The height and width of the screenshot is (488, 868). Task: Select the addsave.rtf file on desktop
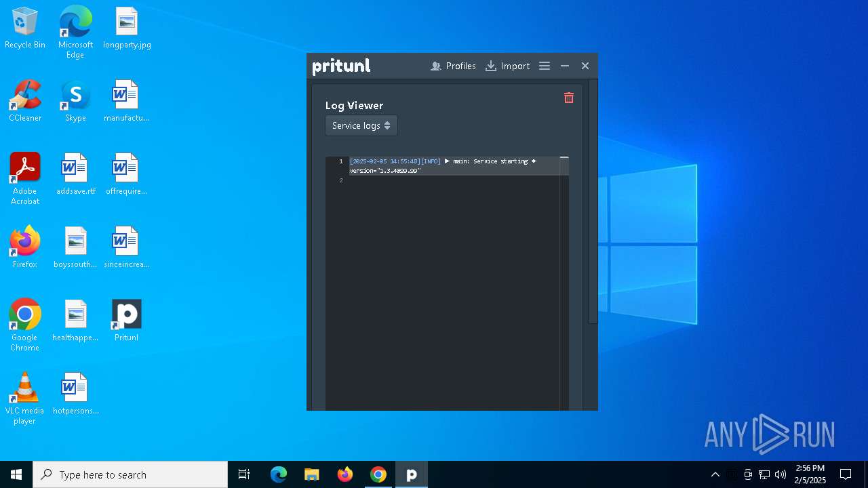point(75,175)
